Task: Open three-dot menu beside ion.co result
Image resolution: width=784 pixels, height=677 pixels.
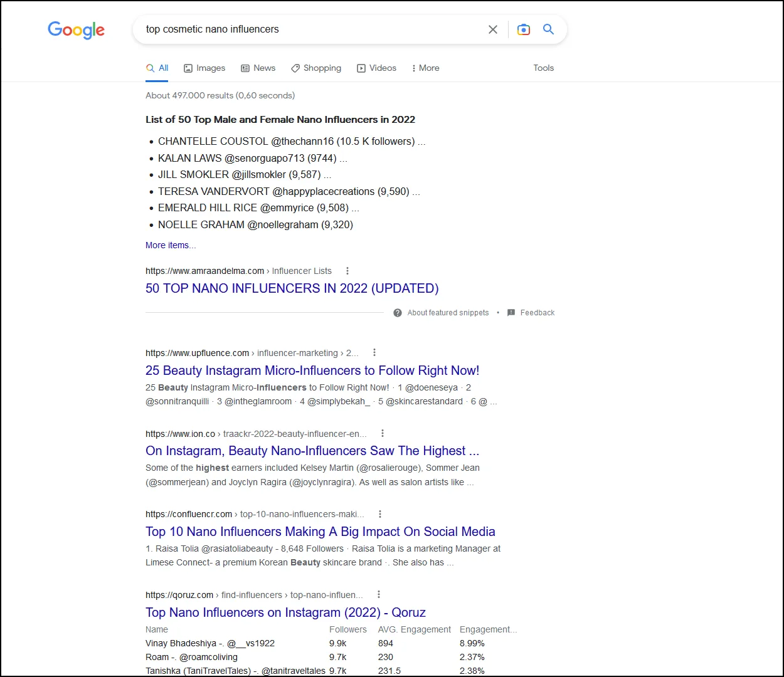Action: coord(383,433)
